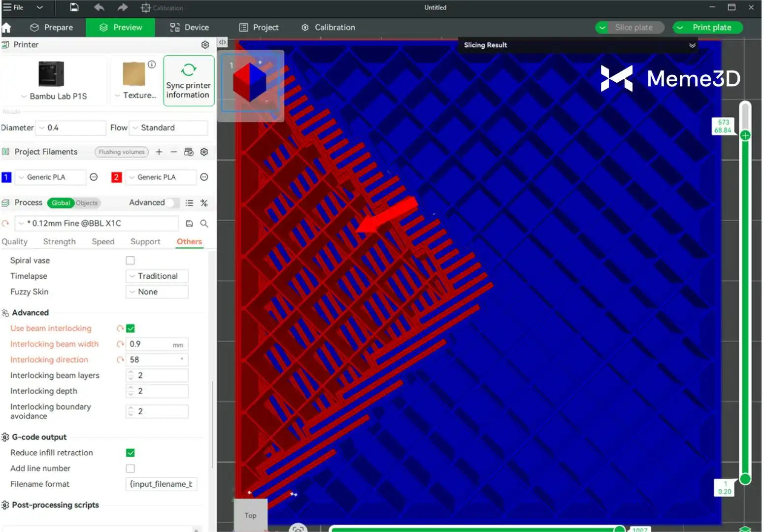
Task: Click the Save icon in title bar
Action: pos(74,7)
